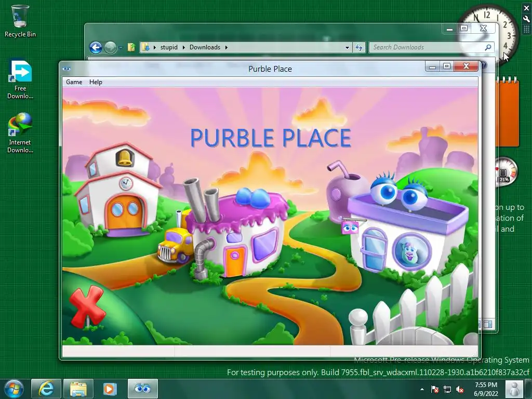This screenshot has height=399, width=532.
Task: Click the Explorer help question-mark icon
Action: pos(484,65)
